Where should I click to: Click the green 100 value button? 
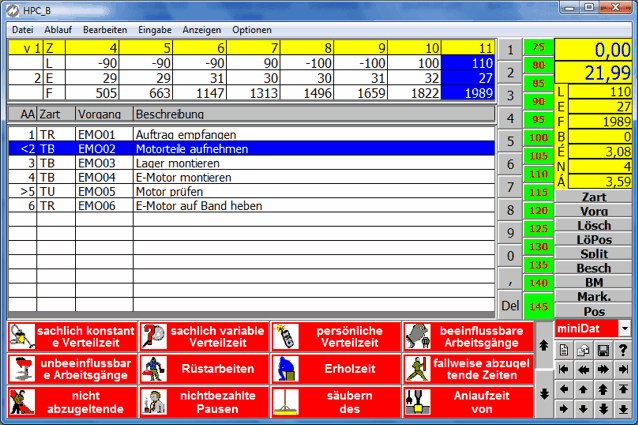pyautogui.click(x=540, y=138)
